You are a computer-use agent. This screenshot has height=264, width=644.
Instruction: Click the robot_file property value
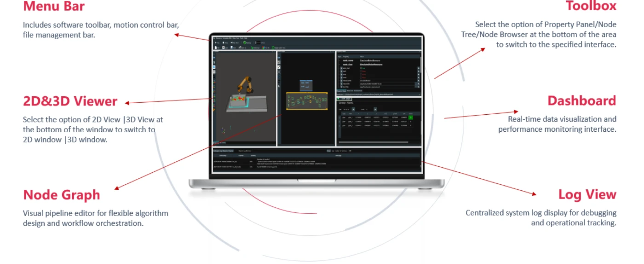click(371, 84)
